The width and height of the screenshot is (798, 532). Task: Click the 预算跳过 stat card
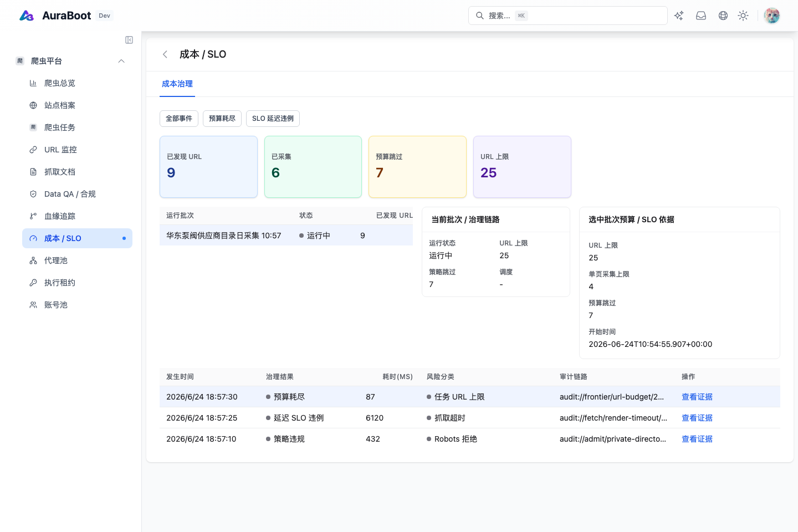(x=417, y=167)
